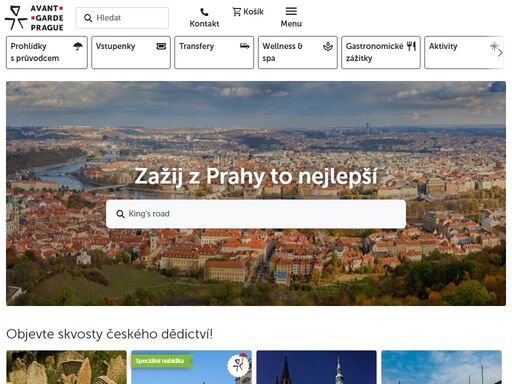512x384 pixels.
Task: Click the shopping cart icon
Action: (x=237, y=12)
